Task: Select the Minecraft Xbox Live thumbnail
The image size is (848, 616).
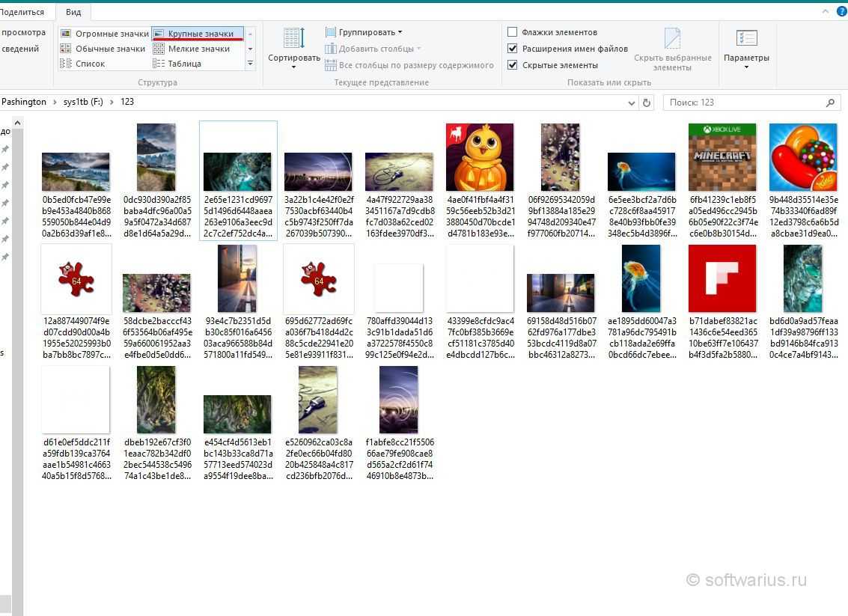Action: pyautogui.click(x=722, y=157)
